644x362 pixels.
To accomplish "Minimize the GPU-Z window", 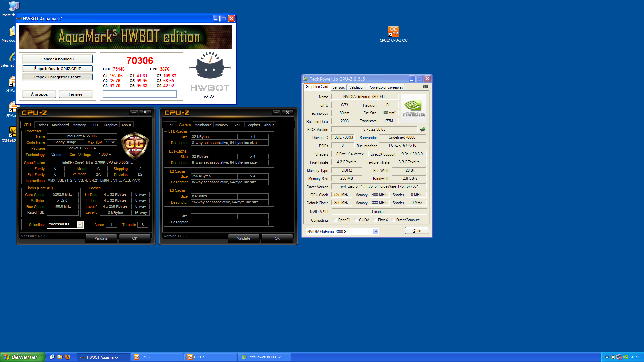I will [x=412, y=79].
